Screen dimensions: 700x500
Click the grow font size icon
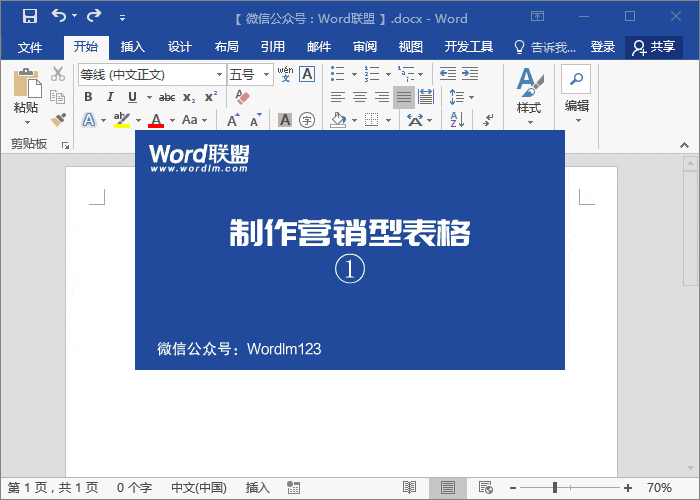pyautogui.click(x=233, y=120)
